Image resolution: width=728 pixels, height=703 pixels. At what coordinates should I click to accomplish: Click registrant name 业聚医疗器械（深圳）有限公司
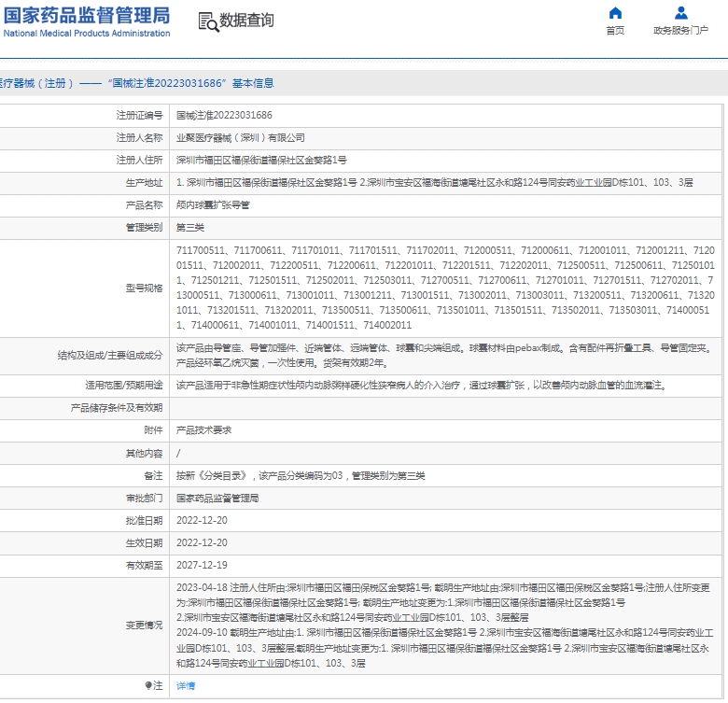pos(241,138)
